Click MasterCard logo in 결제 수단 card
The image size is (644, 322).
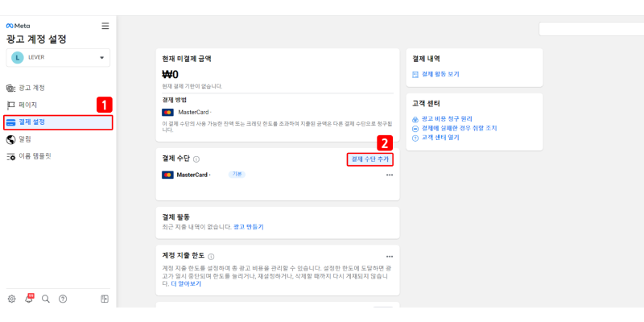point(167,175)
